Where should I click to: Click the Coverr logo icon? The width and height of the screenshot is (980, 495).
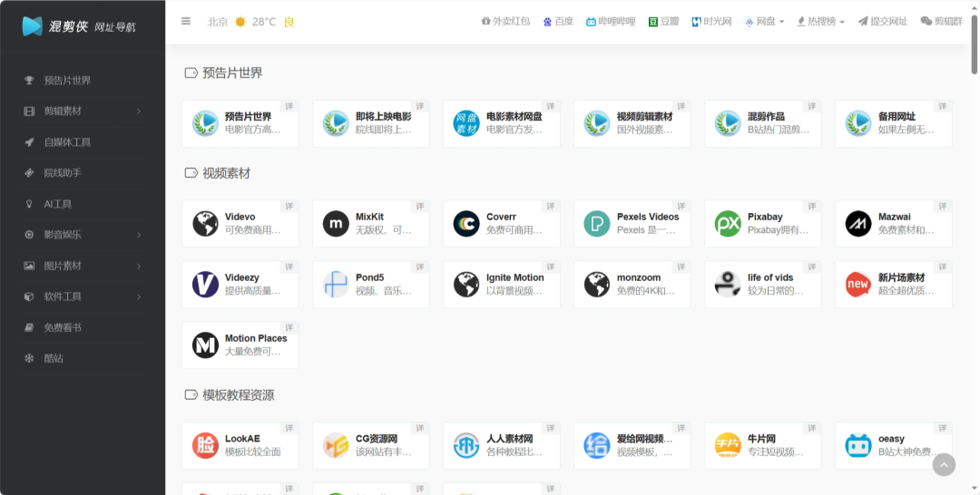[x=466, y=223]
